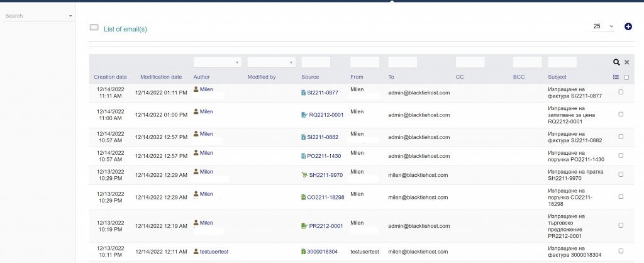The height and width of the screenshot is (263, 644).
Task: Click the left sidebar Search field
Action: pyautogui.click(x=38, y=16)
